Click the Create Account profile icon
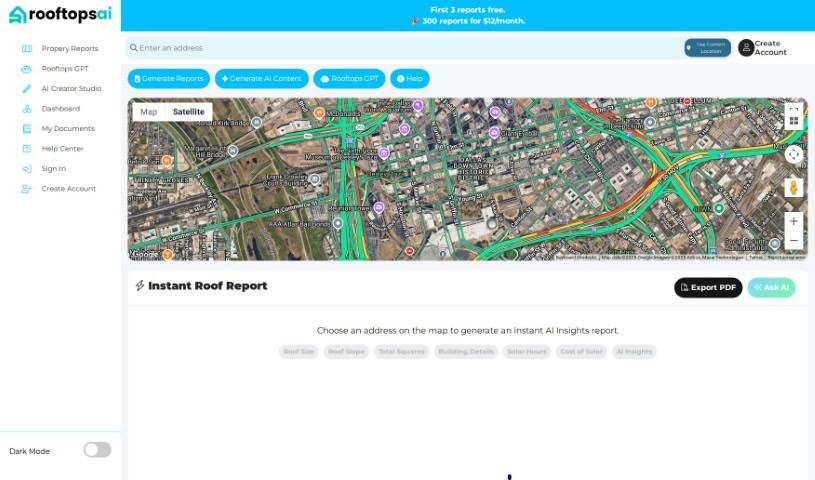The height and width of the screenshot is (480, 815). (x=746, y=48)
